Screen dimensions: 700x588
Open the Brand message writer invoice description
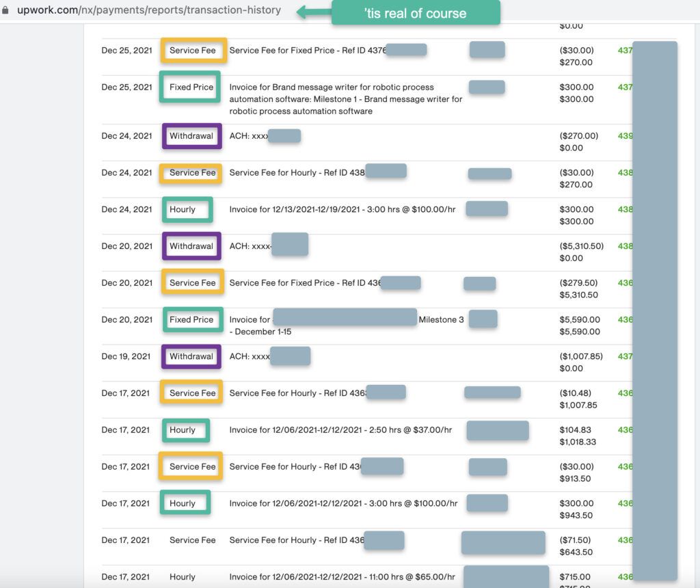(x=345, y=99)
